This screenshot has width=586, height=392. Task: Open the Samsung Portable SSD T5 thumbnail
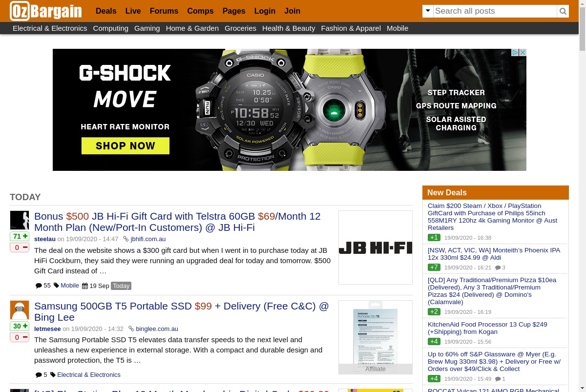[376, 337]
